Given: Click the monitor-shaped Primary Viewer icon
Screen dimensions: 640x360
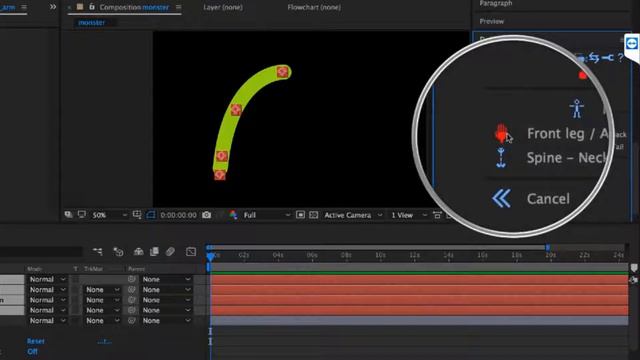Looking at the screenshot, I should tap(82, 215).
